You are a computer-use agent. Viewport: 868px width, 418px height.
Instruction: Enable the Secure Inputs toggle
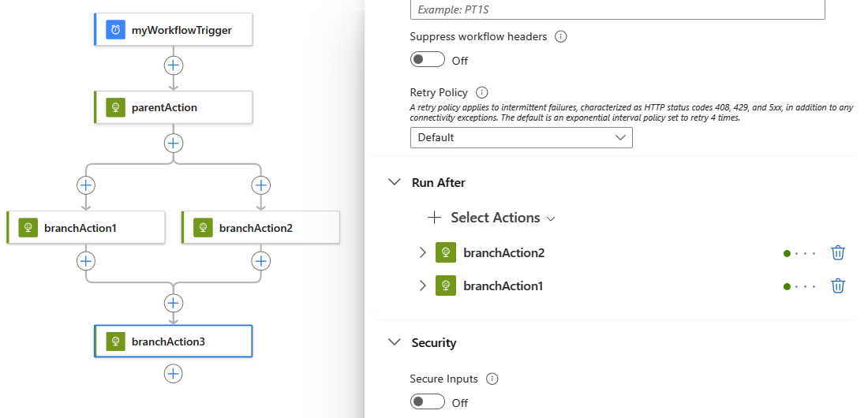pyautogui.click(x=427, y=402)
